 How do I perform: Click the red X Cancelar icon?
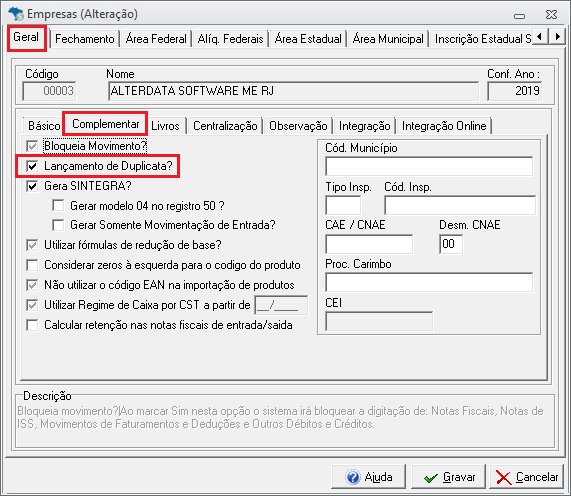point(504,478)
